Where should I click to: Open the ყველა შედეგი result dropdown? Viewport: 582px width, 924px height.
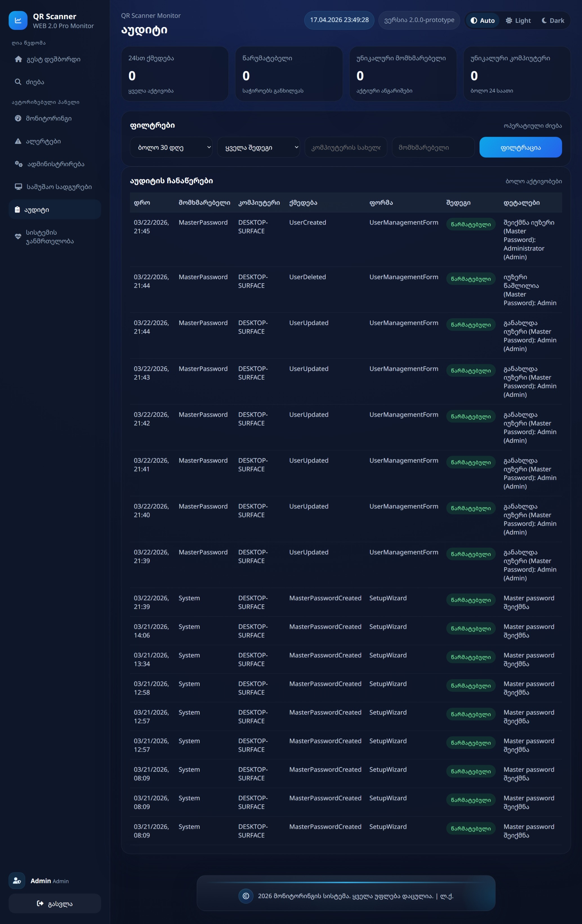pyautogui.click(x=258, y=147)
